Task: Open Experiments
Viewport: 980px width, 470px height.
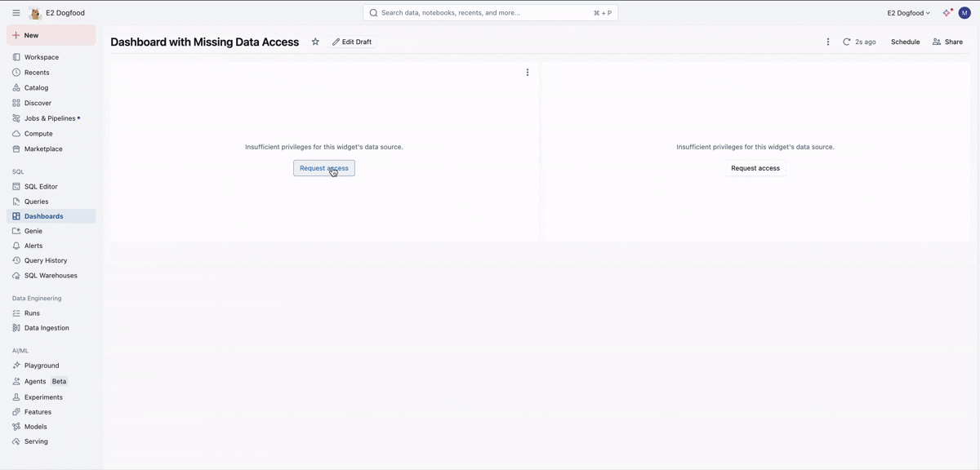Action: 51,397
